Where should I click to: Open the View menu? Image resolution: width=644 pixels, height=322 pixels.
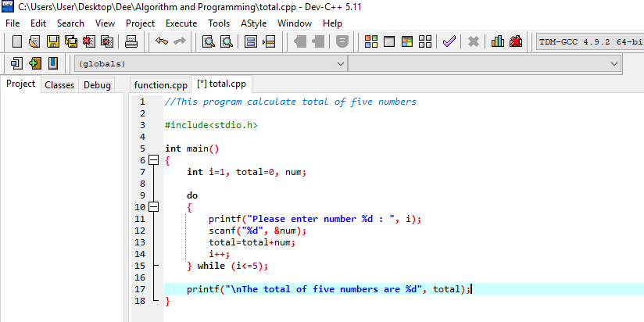[106, 23]
